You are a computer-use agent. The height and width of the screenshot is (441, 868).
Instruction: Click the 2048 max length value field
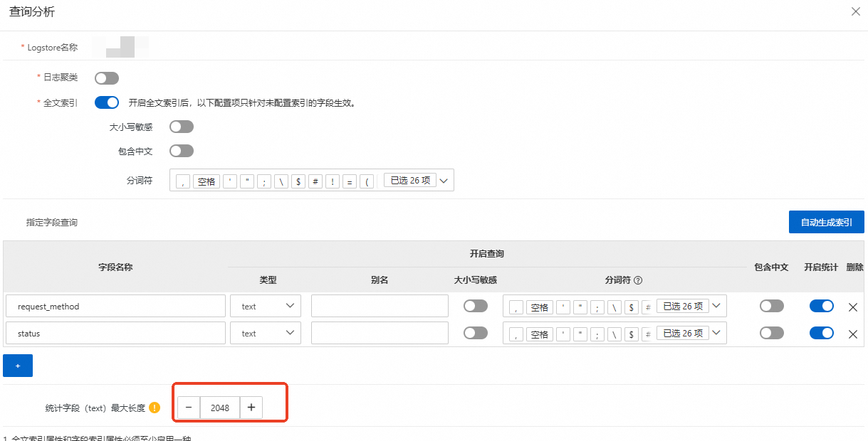220,408
